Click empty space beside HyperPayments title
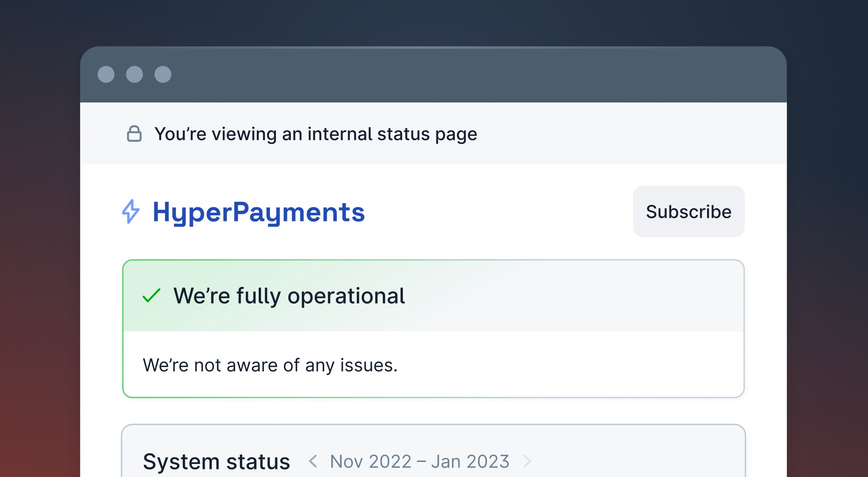868x477 pixels. click(499, 212)
